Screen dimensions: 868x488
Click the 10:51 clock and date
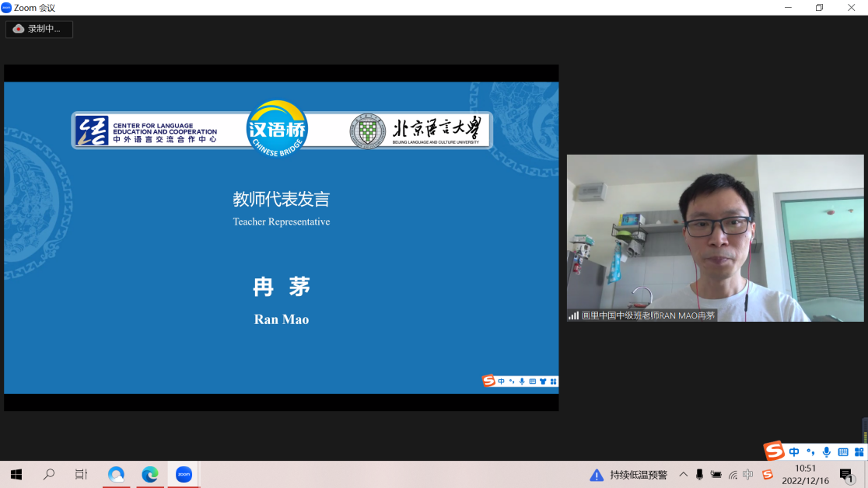pyautogui.click(x=805, y=474)
